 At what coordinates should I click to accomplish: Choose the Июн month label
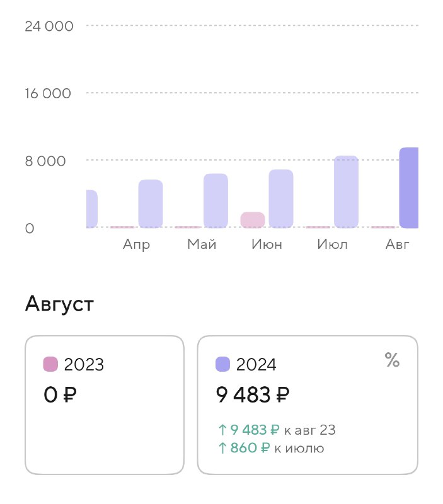tap(267, 244)
